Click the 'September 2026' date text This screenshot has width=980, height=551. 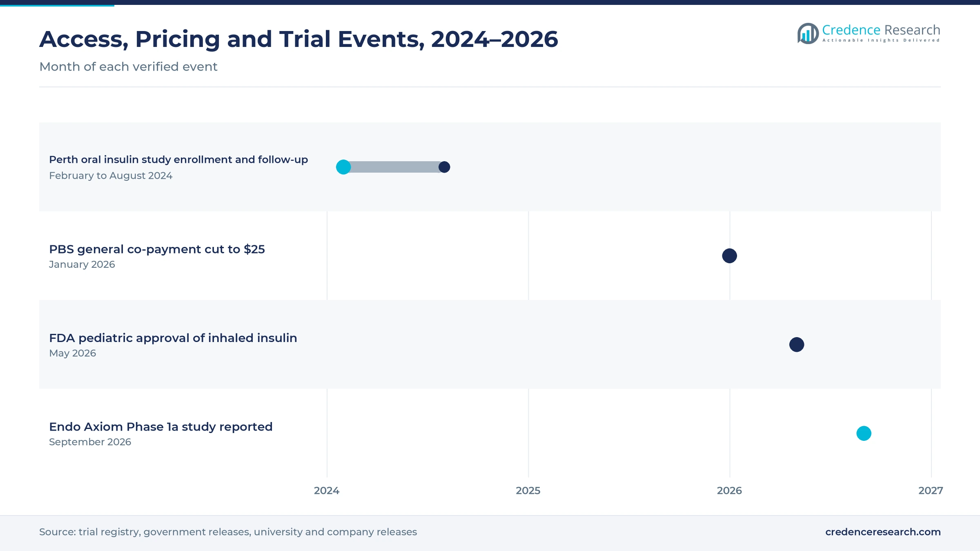(x=90, y=442)
